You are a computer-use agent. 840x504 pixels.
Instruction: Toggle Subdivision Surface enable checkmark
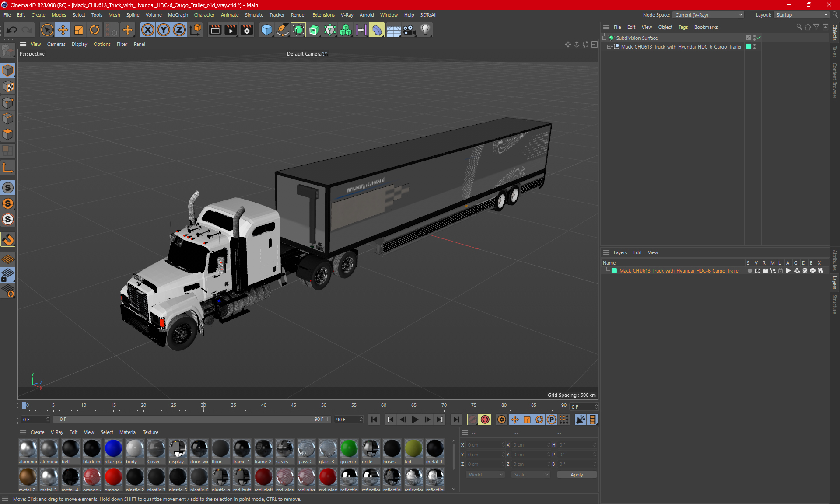(x=759, y=38)
